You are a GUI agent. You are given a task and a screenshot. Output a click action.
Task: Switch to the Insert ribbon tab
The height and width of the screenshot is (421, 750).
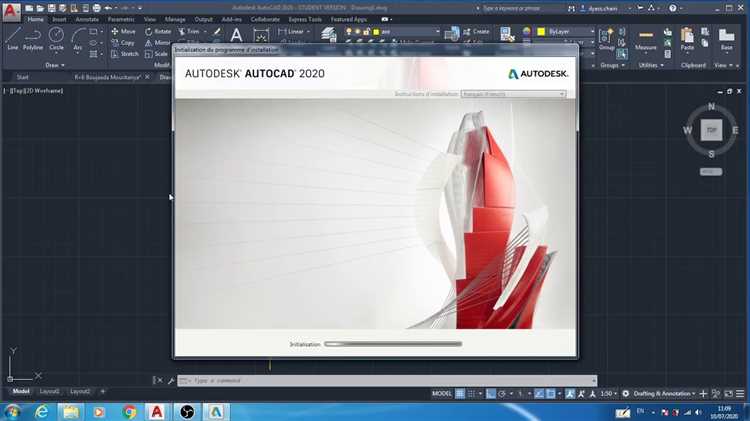(x=59, y=19)
